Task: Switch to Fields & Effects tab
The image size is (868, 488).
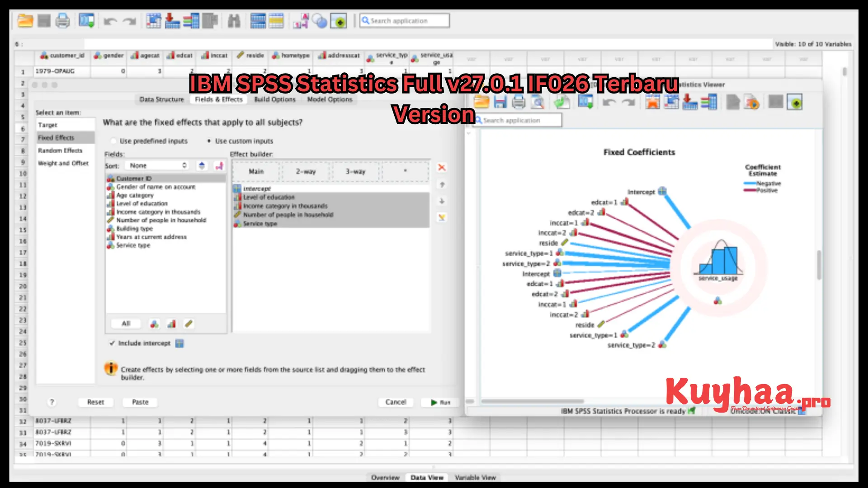Action: (x=219, y=99)
